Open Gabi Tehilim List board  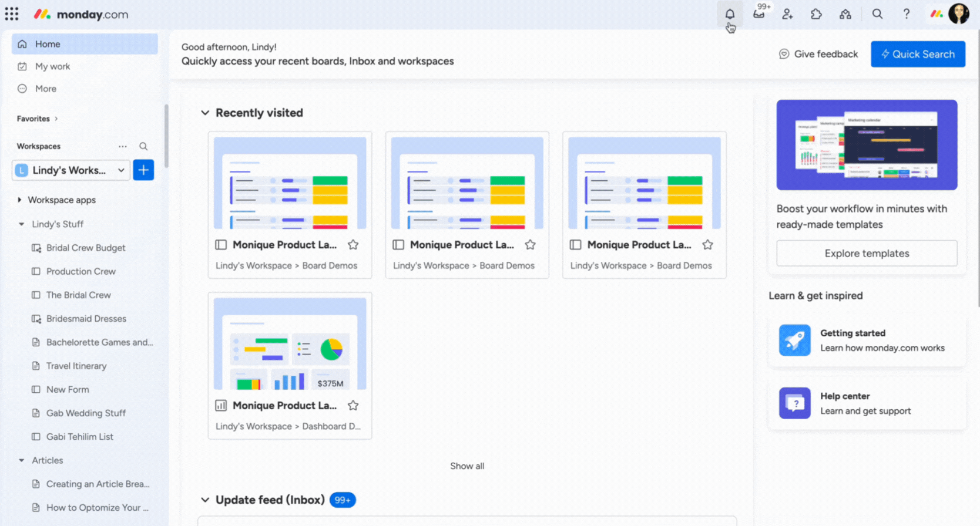80,437
